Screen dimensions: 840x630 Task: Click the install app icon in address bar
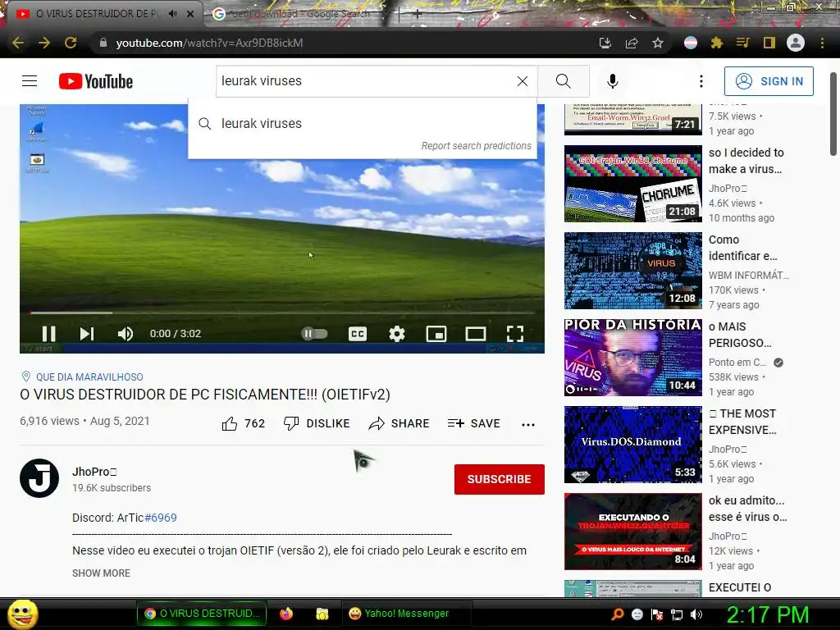pos(605,43)
